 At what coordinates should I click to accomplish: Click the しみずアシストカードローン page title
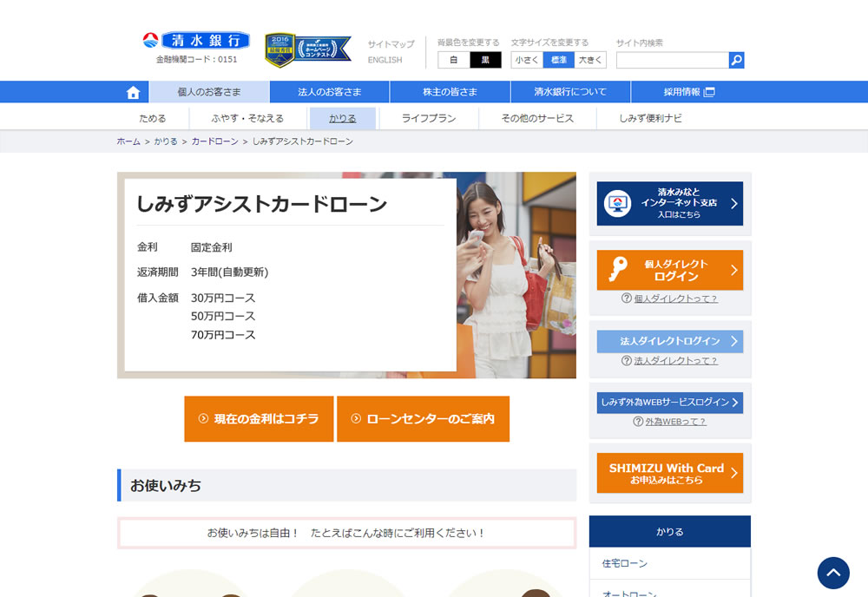pyautogui.click(x=262, y=204)
